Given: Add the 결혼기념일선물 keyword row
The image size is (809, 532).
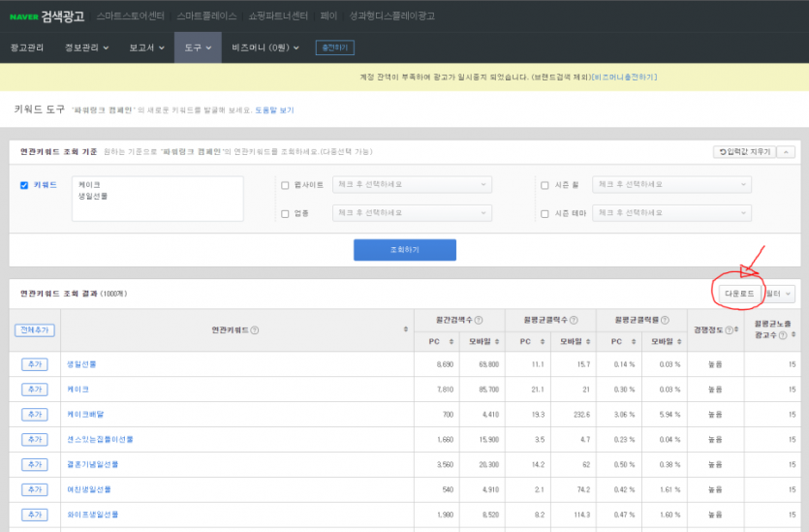Looking at the screenshot, I should point(35,464).
